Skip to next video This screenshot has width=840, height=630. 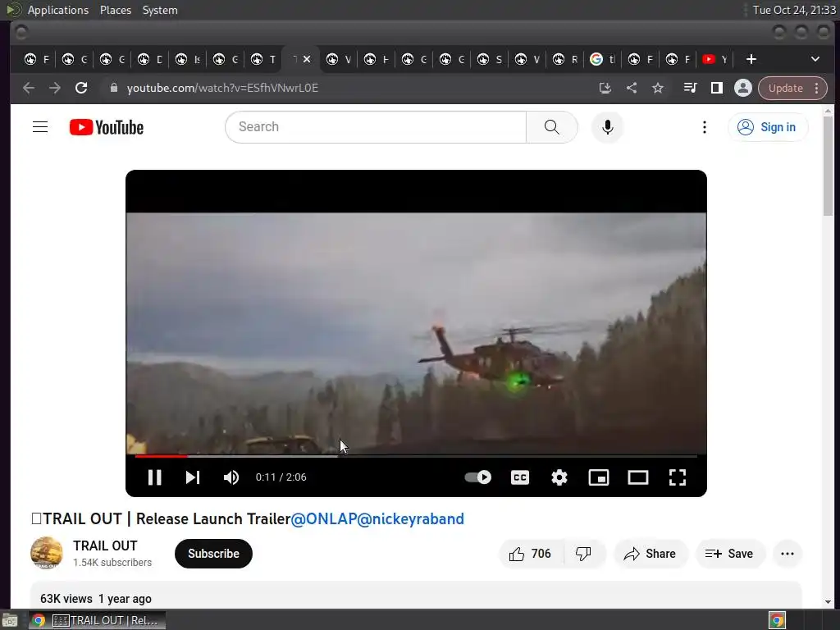[x=192, y=477]
